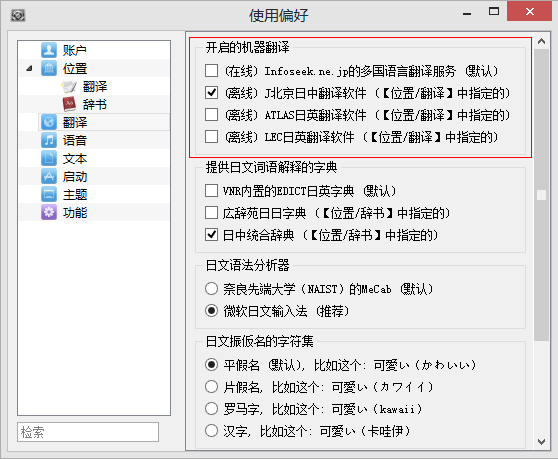Viewport: 558px width, 459px height.
Task: Click the 功能 purple gear icon
Action: tap(49, 212)
